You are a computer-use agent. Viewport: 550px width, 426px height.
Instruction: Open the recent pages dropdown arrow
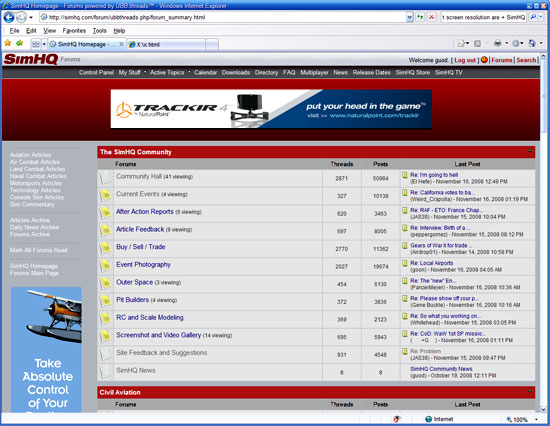click(x=31, y=17)
